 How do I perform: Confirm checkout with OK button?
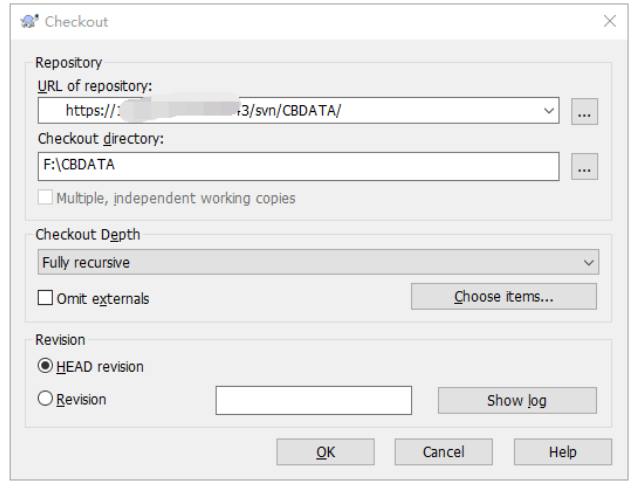325,452
